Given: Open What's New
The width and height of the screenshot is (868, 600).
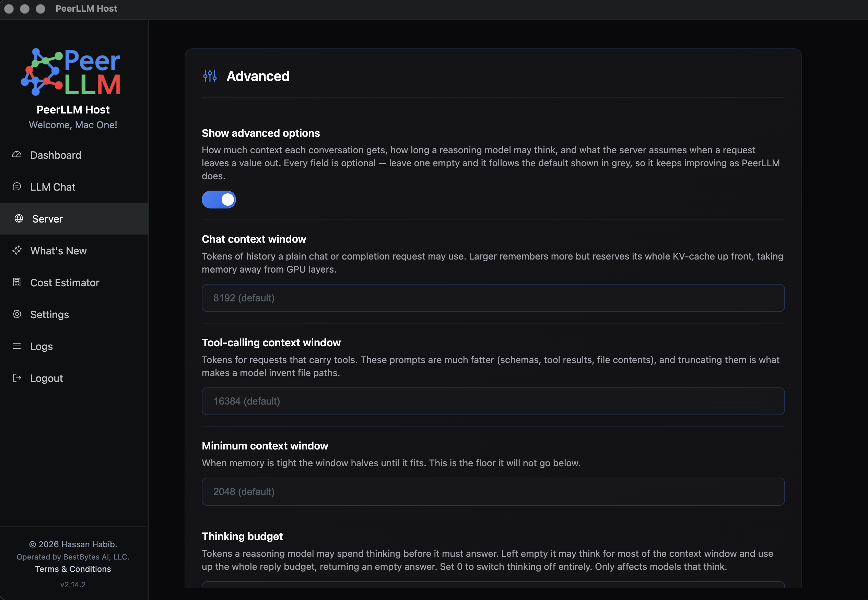Looking at the screenshot, I should tap(74, 251).
